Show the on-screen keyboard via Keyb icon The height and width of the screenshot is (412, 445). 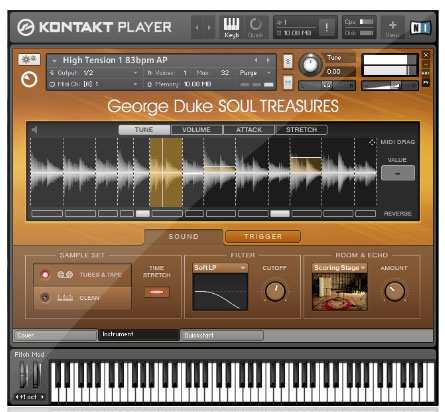click(231, 27)
